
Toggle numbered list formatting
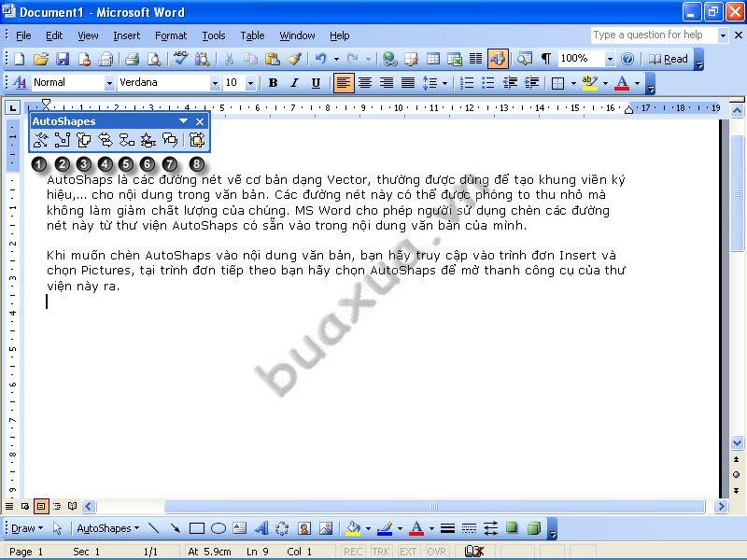[x=466, y=83]
